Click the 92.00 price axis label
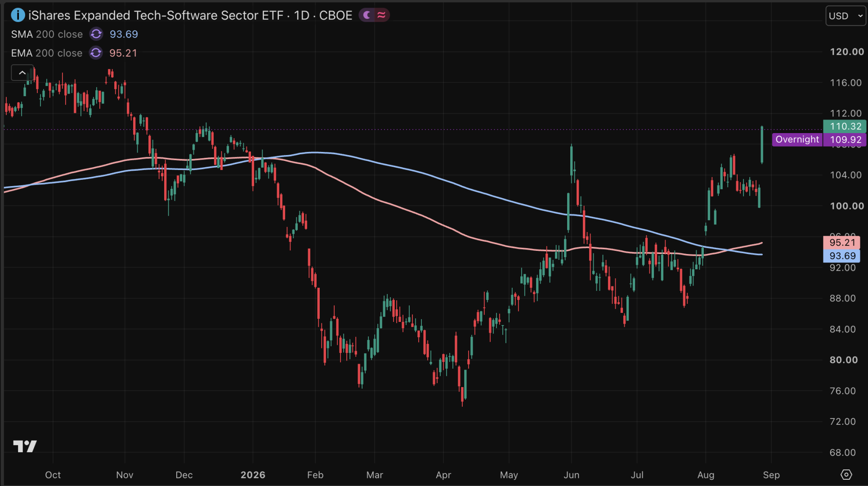 (x=842, y=268)
